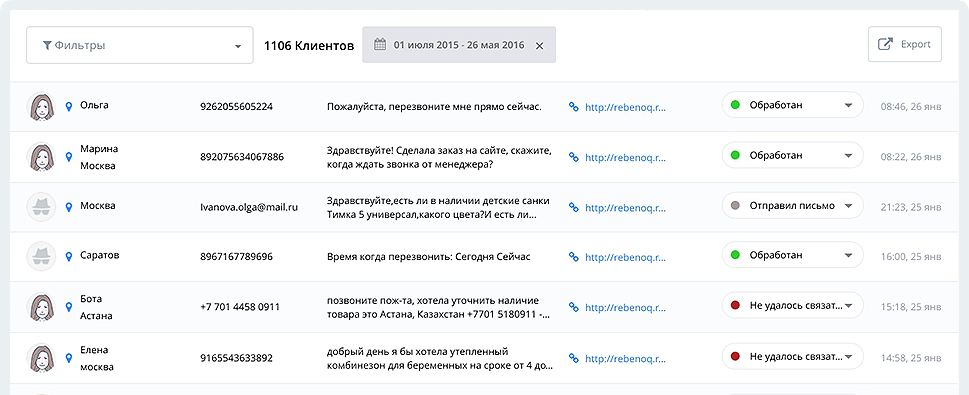Click the message about утепленный комбинезон
Viewport: 969px width, 395px height.
click(x=440, y=358)
